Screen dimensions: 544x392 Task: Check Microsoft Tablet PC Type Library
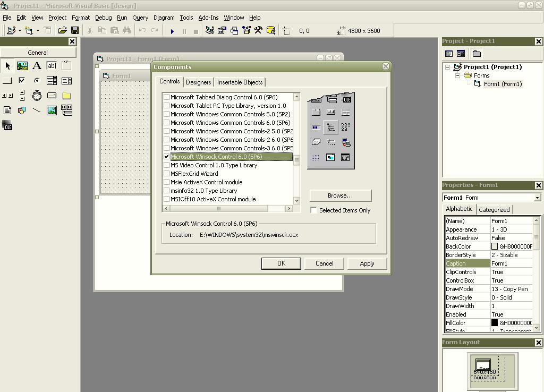tap(166, 106)
